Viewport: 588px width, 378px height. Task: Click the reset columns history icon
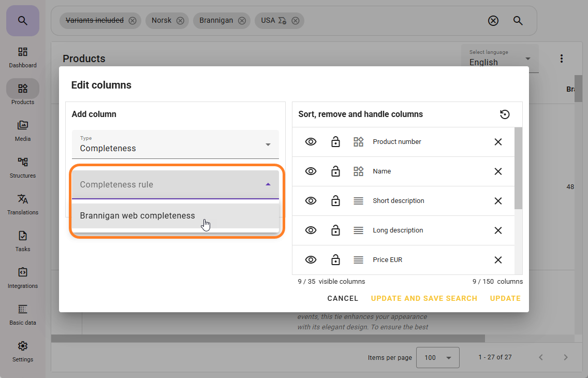[x=505, y=114]
